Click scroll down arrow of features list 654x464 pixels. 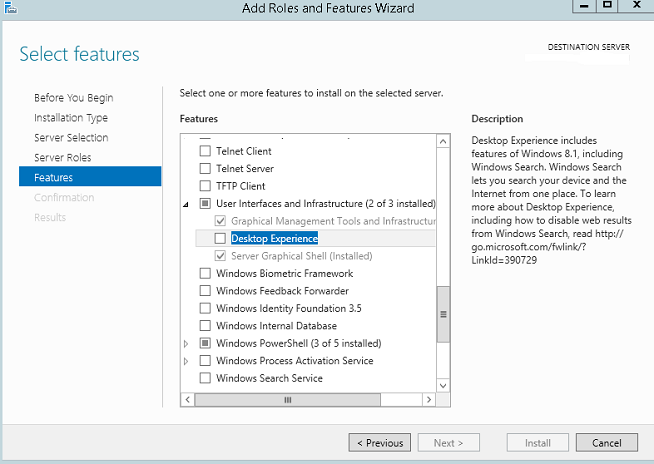(443, 385)
